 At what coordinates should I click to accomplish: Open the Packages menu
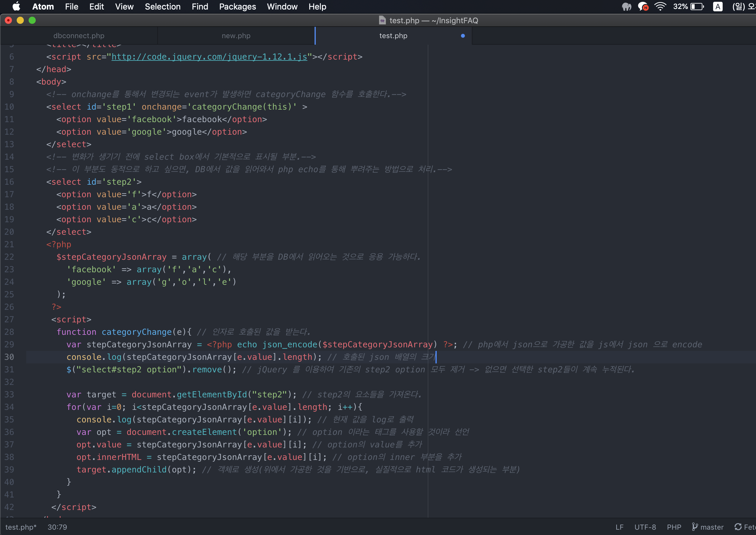tap(237, 7)
